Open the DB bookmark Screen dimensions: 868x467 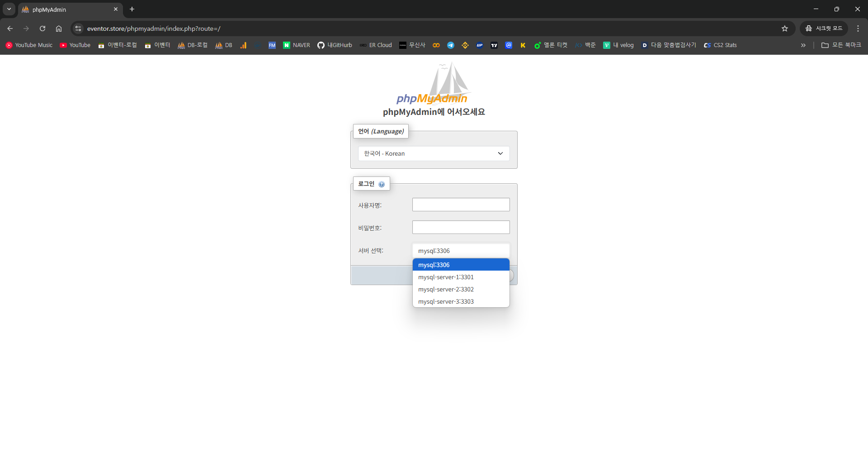224,45
